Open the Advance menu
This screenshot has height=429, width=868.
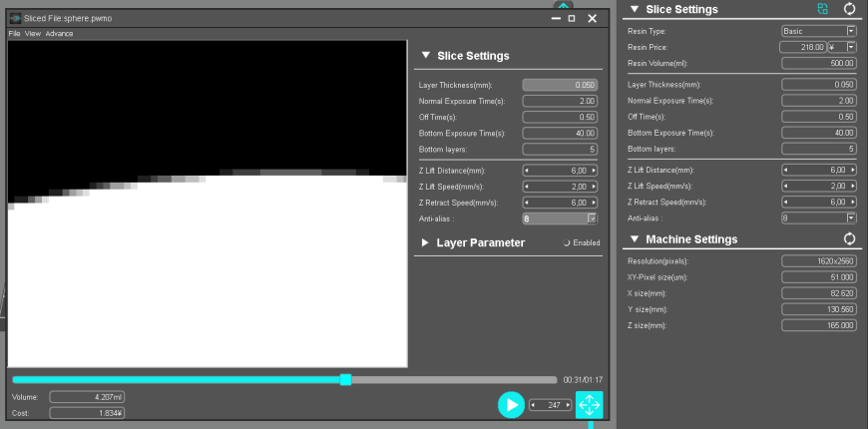click(x=59, y=34)
